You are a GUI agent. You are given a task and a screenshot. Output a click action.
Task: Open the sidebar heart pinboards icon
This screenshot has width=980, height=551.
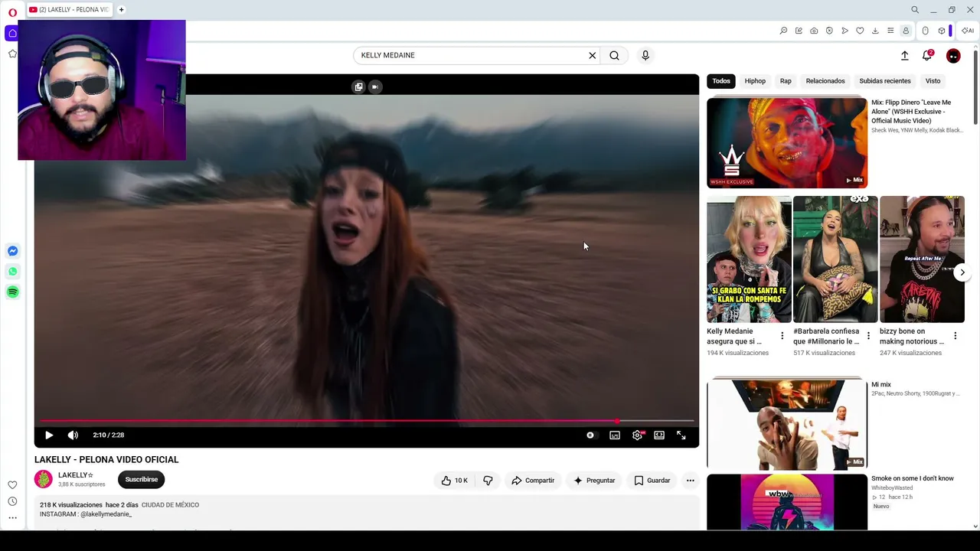coord(12,484)
